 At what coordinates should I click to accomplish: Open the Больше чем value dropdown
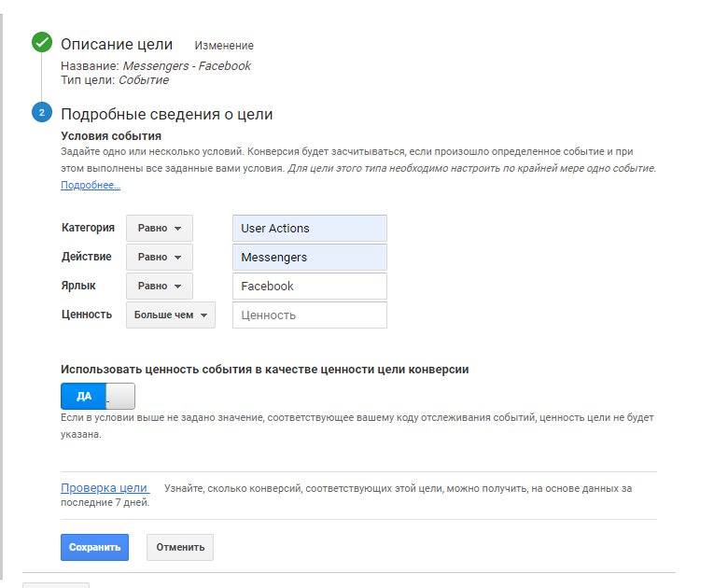[x=171, y=315]
